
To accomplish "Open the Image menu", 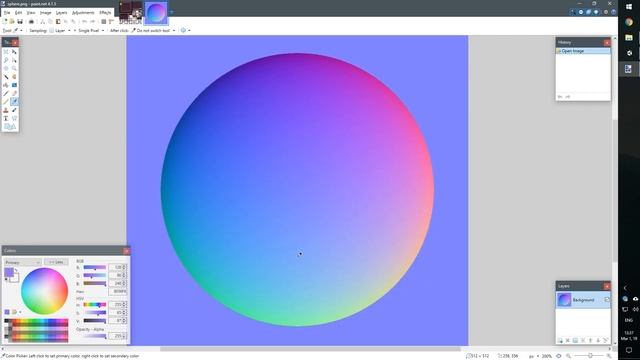I will pos(45,13).
